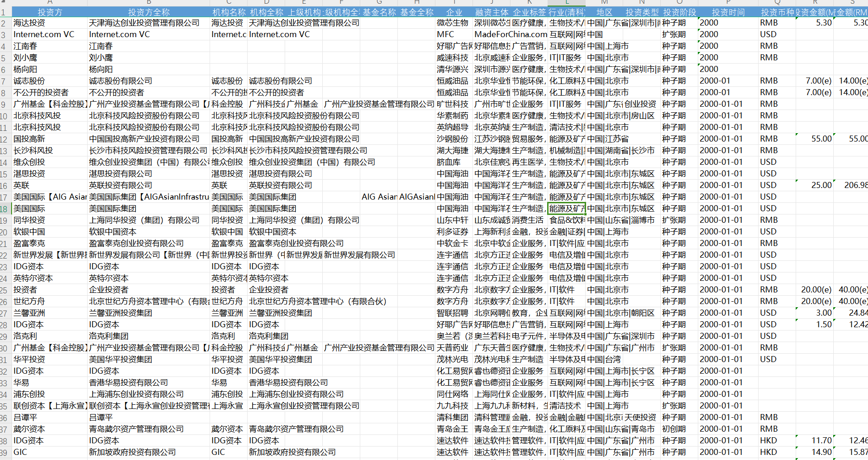
Task: Select the 同仕网络 cell
Action: click(454, 394)
